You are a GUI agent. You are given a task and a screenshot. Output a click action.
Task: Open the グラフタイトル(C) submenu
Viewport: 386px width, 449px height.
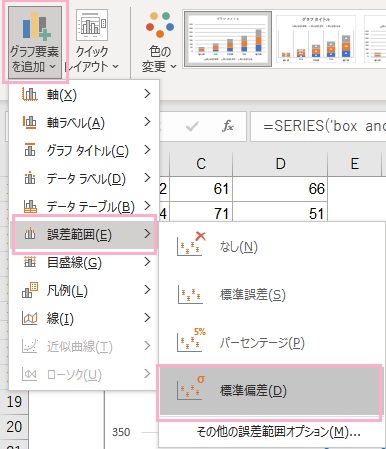click(84, 151)
